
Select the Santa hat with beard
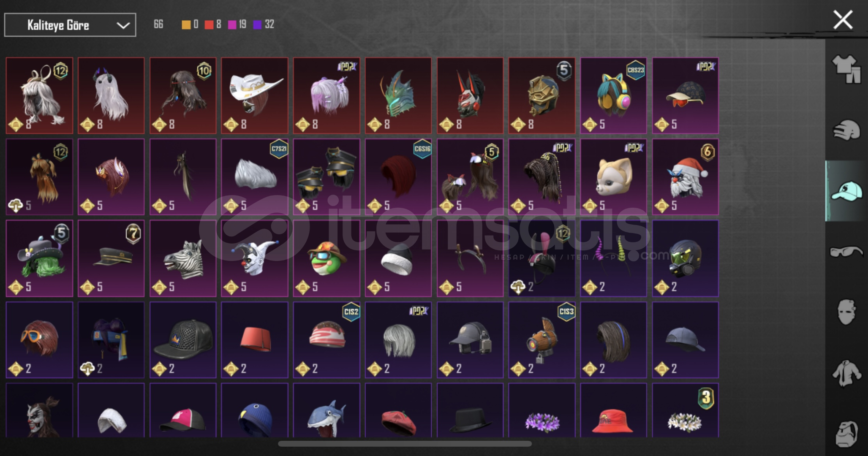click(x=685, y=177)
